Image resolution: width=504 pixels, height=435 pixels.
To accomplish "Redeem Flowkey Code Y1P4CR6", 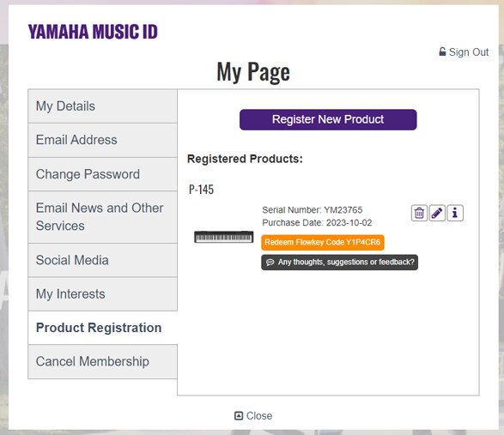I will 323,242.
